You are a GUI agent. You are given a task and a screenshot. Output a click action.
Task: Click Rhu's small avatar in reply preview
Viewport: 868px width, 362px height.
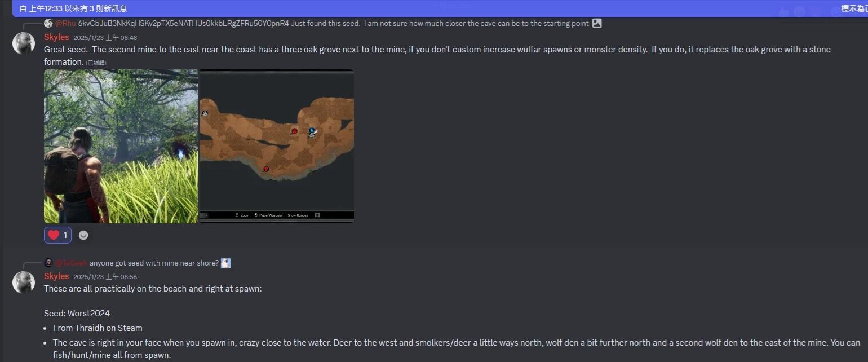[48, 23]
